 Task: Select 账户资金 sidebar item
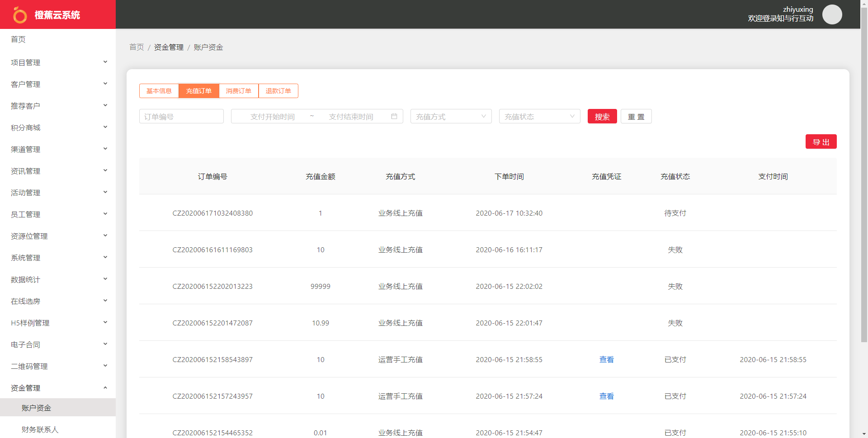(58, 407)
